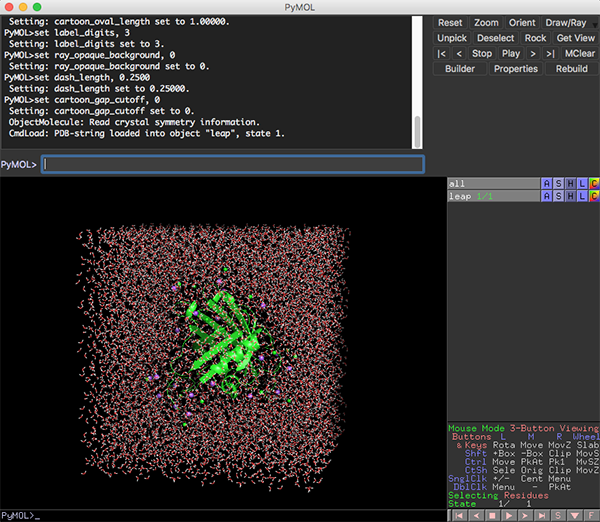Click Mouse Mode 3-Button Viewing to switch mode
The width and height of the screenshot is (600, 522).
coord(522,427)
